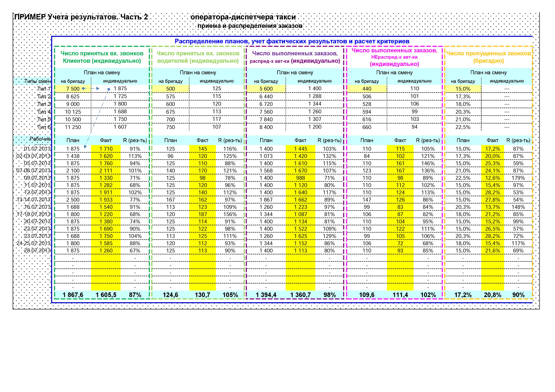The width and height of the screenshot is (555, 392).
Task: Click the orange header 'Число пропущенных звонков (бригадно)'
Action: tap(489, 57)
